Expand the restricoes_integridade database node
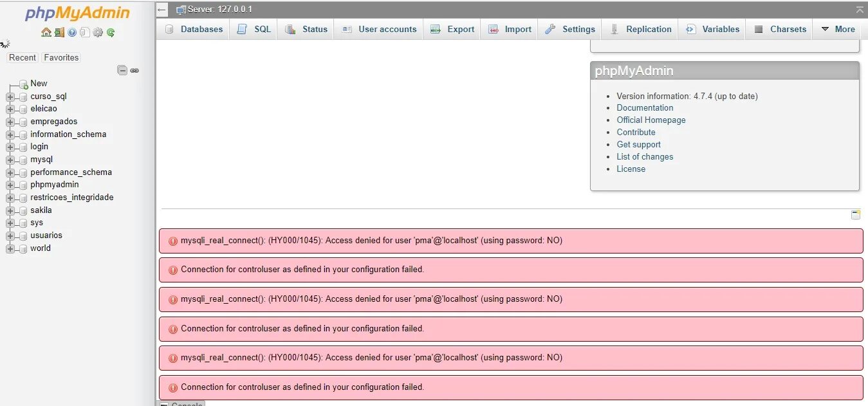 (10, 198)
